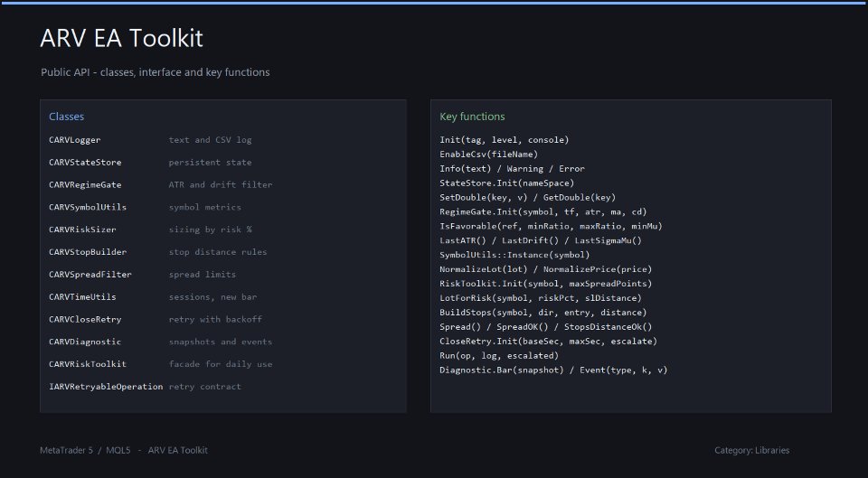Click the Spread() / SpreadOK() line

point(546,327)
